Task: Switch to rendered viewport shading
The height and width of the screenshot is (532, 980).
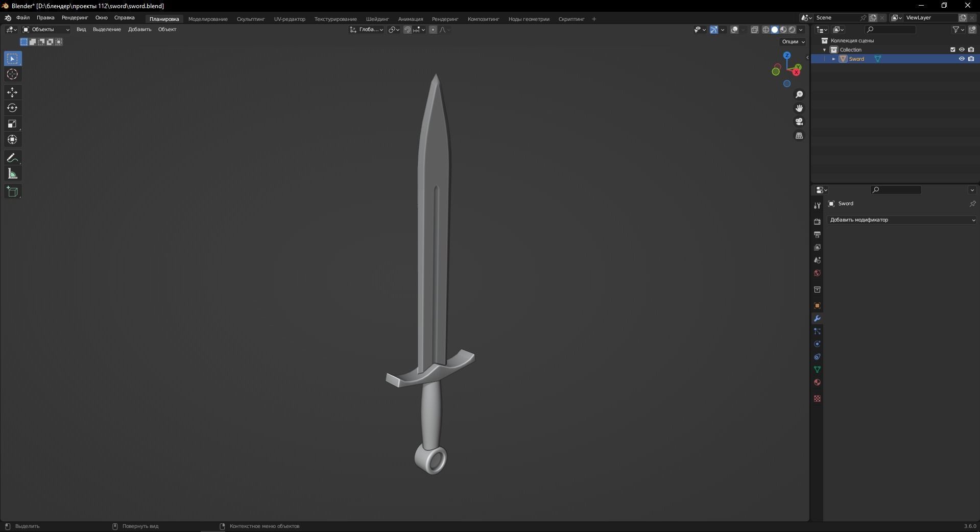Action: point(792,30)
